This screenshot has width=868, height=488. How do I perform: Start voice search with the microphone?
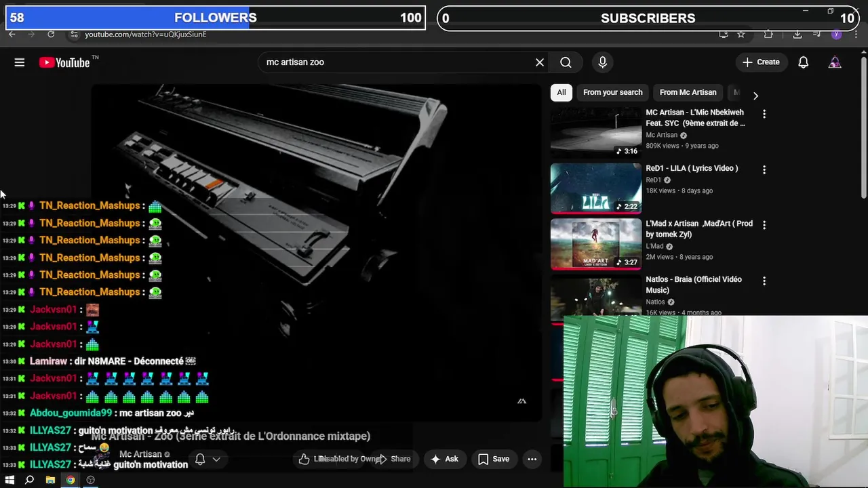602,62
